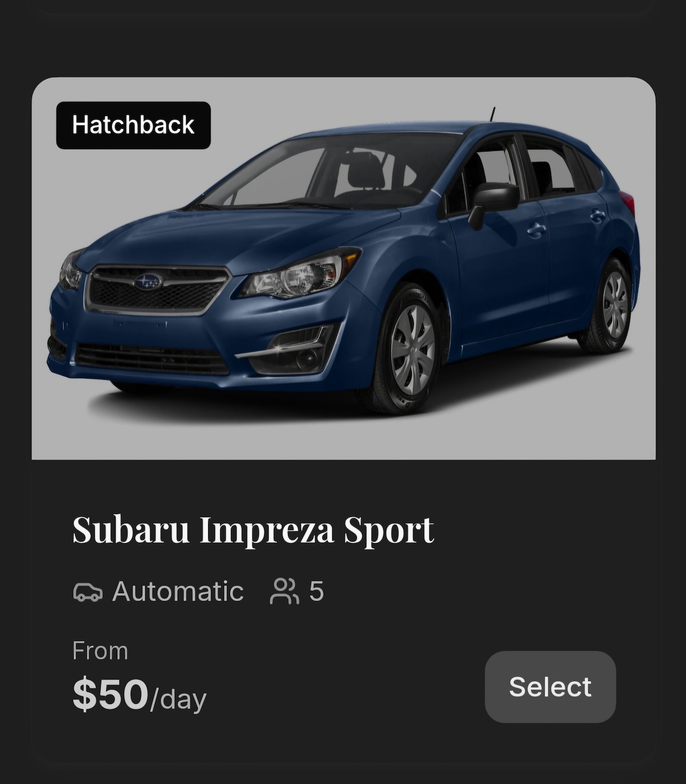The height and width of the screenshot is (784, 686).
Task: Open the blue Subaru car photo
Action: 344,268
